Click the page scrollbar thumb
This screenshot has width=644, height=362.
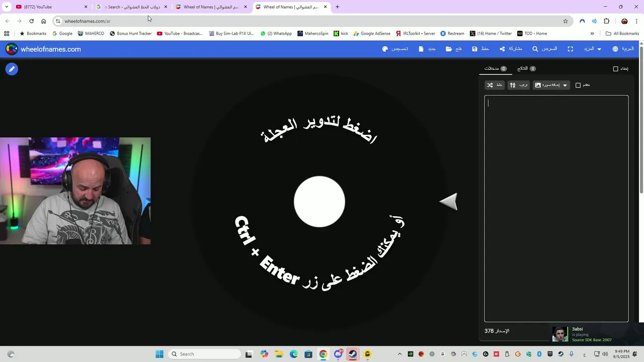pos(641,119)
